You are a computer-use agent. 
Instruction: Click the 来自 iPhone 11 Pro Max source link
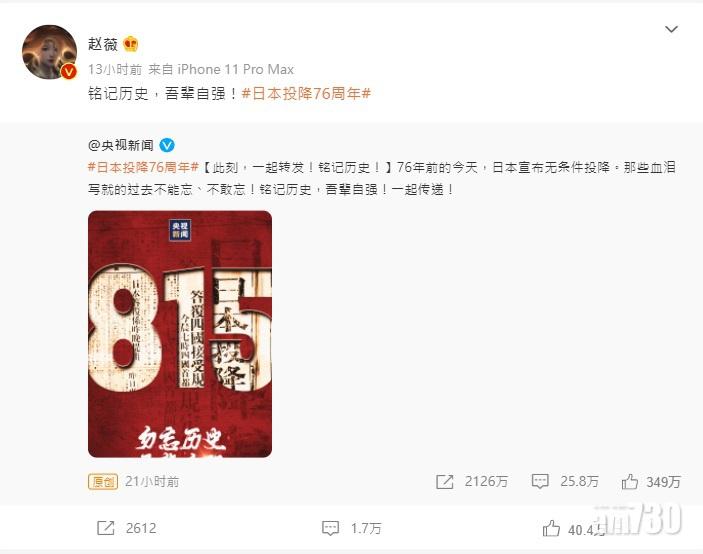221,69
